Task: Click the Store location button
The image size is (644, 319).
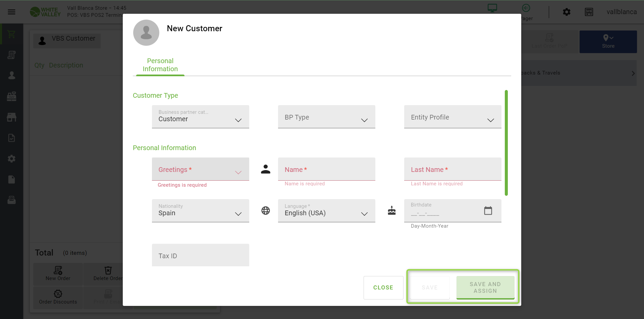Action: point(608,42)
